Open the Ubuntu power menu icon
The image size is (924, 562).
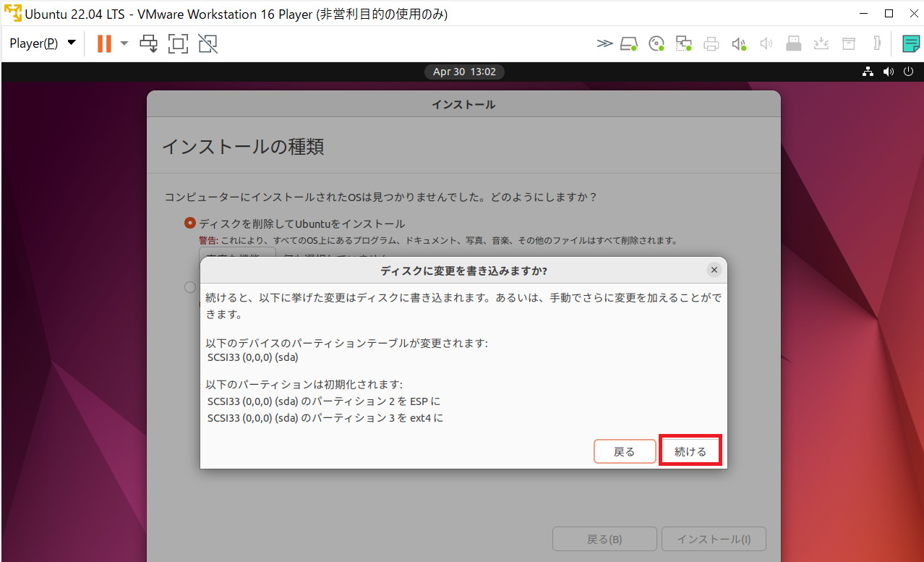[x=909, y=72]
